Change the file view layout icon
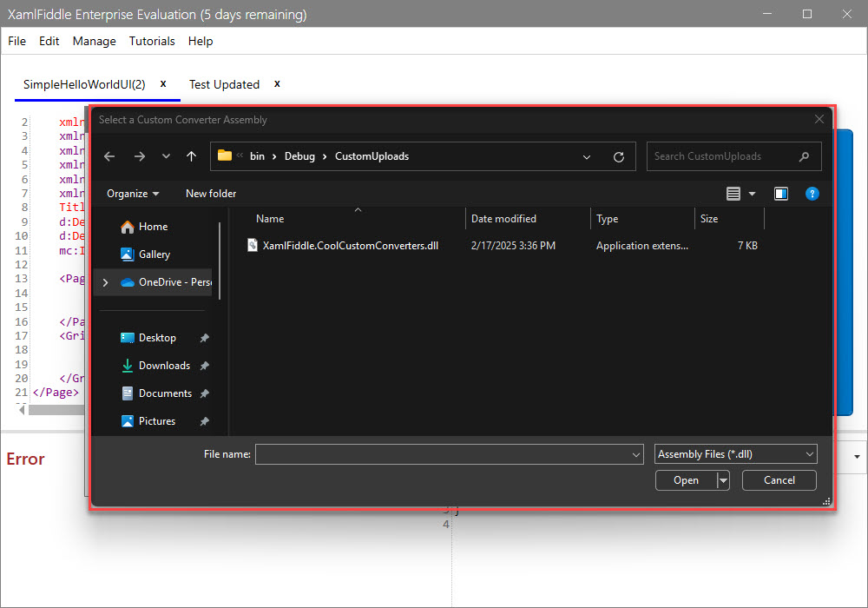 tap(733, 194)
